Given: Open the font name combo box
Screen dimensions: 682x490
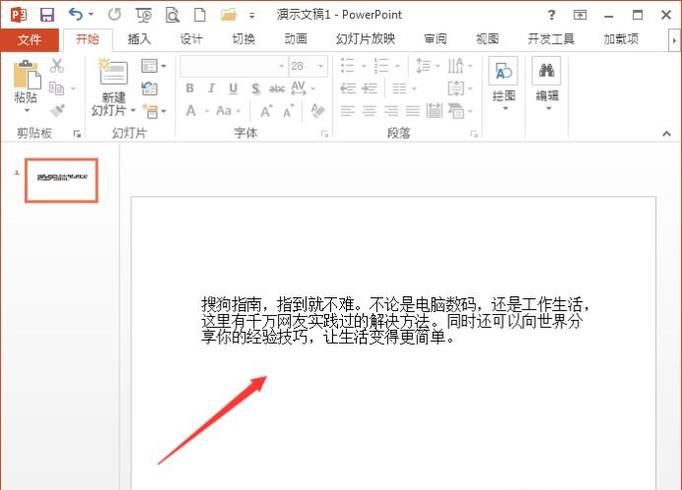Looking at the screenshot, I should (x=234, y=66).
